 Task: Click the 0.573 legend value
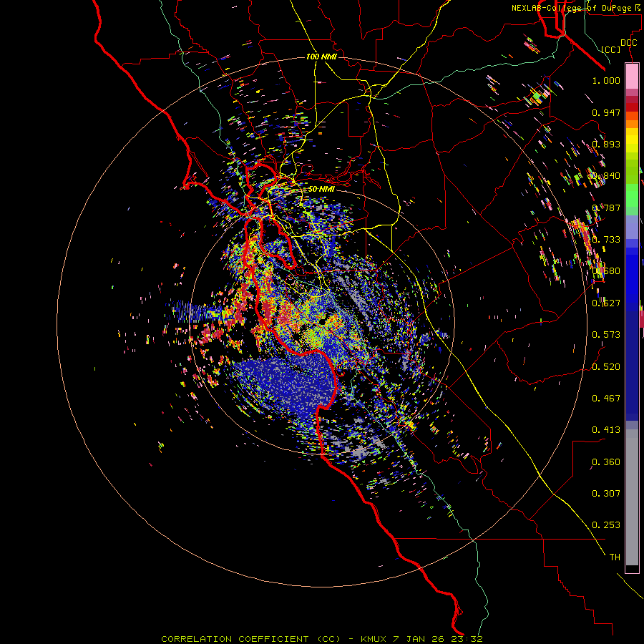click(x=606, y=335)
